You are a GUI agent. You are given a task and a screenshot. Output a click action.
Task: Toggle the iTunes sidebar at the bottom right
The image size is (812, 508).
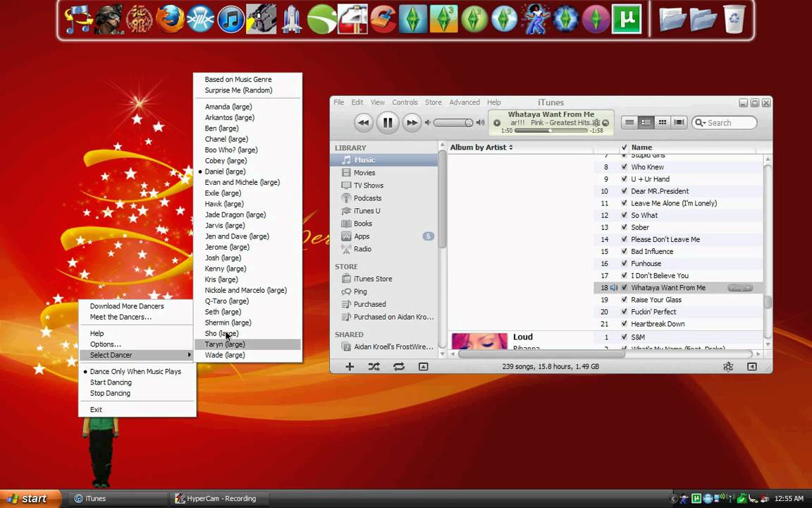[752, 366]
